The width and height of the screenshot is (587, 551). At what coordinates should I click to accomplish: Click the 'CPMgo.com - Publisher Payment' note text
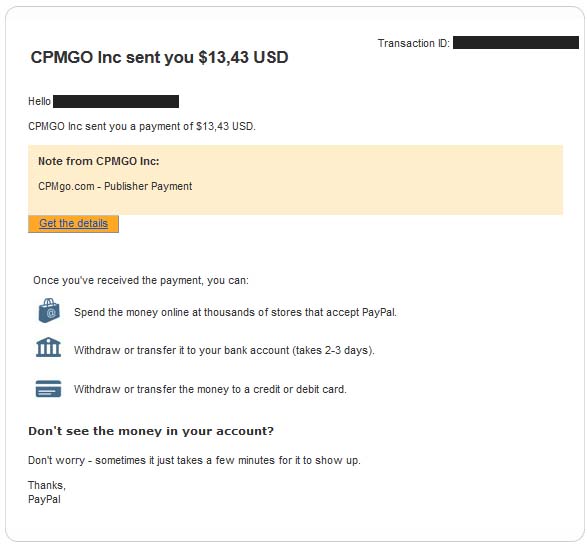pos(115,186)
